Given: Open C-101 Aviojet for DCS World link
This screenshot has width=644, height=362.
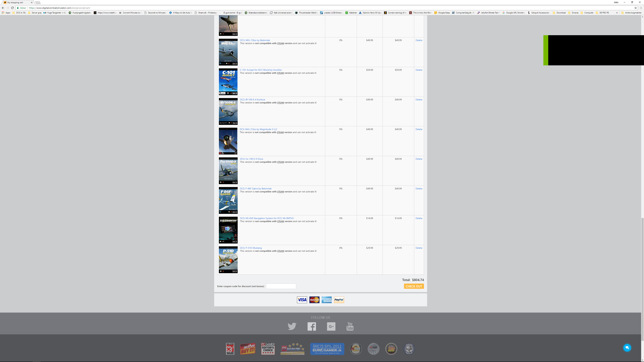Looking at the screenshot, I should point(261,70).
